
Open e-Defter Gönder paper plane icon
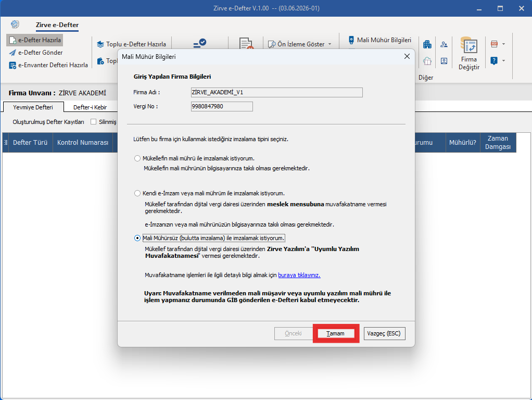click(12, 53)
